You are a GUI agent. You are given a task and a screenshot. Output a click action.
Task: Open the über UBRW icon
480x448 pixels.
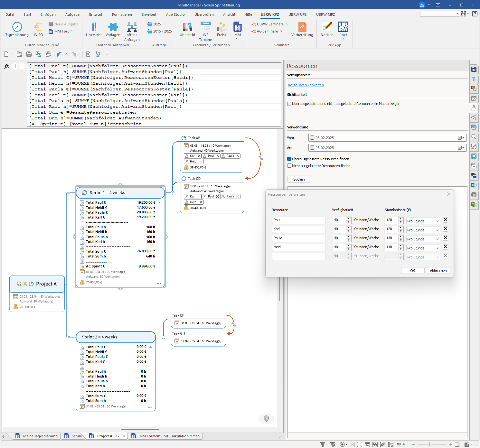[343, 27]
